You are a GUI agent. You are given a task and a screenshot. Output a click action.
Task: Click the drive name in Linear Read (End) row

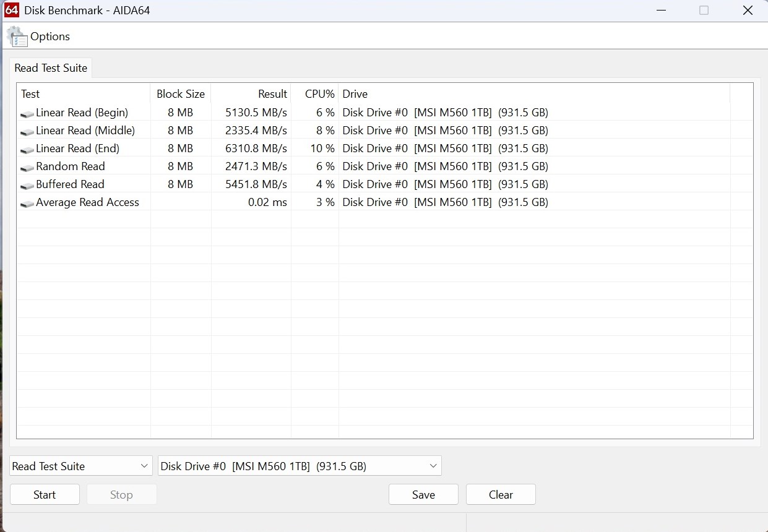pos(445,148)
